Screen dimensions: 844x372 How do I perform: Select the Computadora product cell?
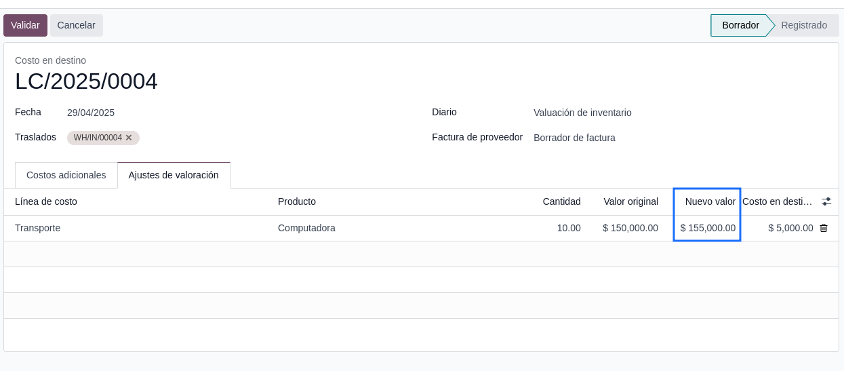(x=306, y=228)
